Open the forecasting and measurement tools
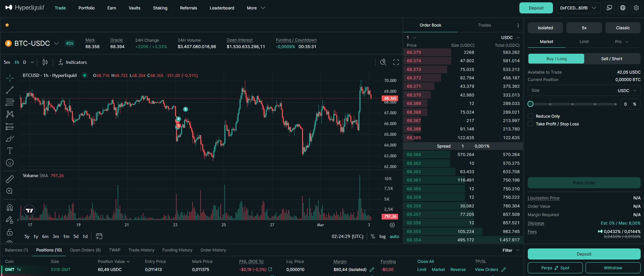This screenshot has height=276, width=644. coord(10,126)
